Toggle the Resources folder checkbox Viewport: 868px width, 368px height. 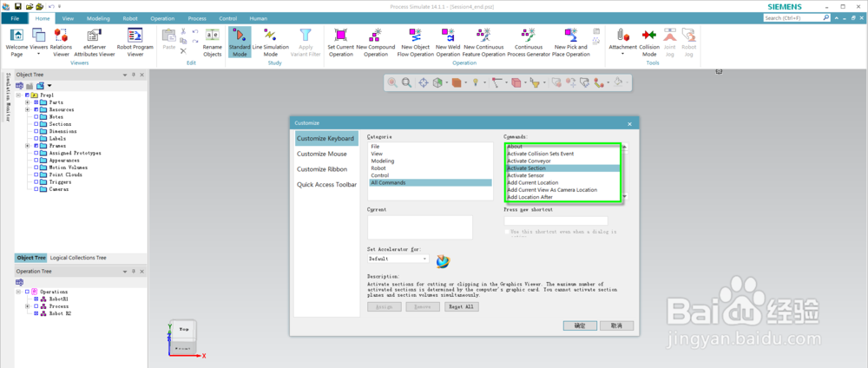(x=36, y=109)
